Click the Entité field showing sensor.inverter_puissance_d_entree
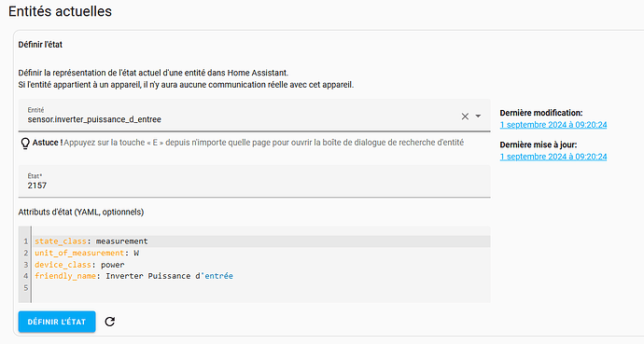644x344 pixels. click(x=254, y=116)
